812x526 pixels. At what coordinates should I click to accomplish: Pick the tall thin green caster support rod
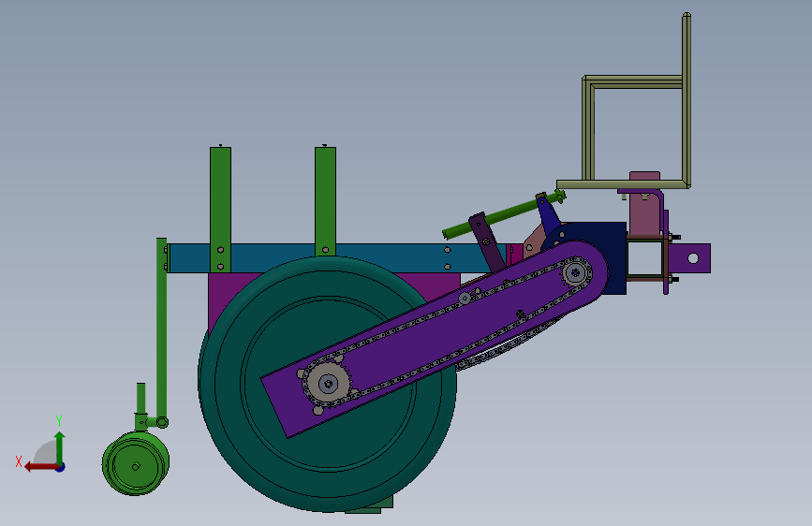(x=162, y=329)
